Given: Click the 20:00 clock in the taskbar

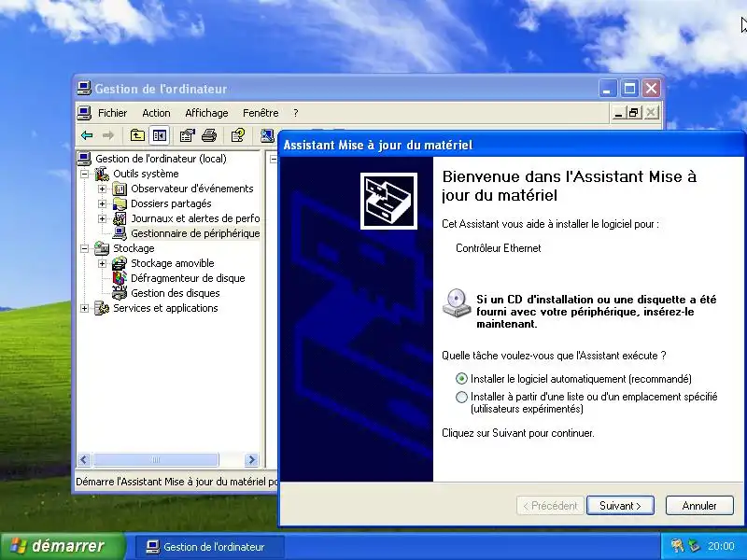Looking at the screenshot, I should coord(721,546).
